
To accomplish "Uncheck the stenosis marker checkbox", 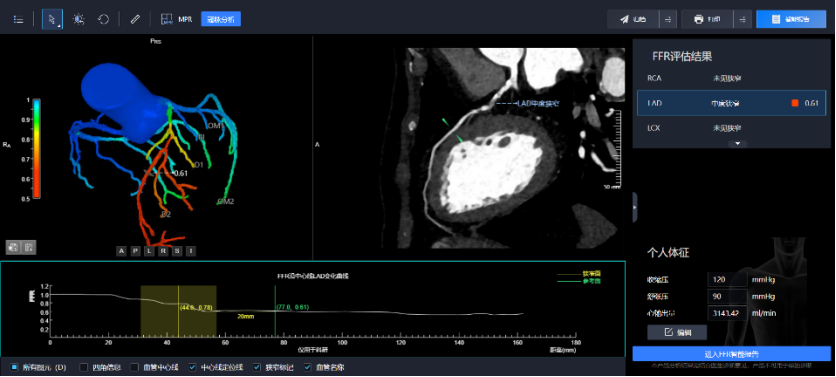I will click(x=257, y=367).
